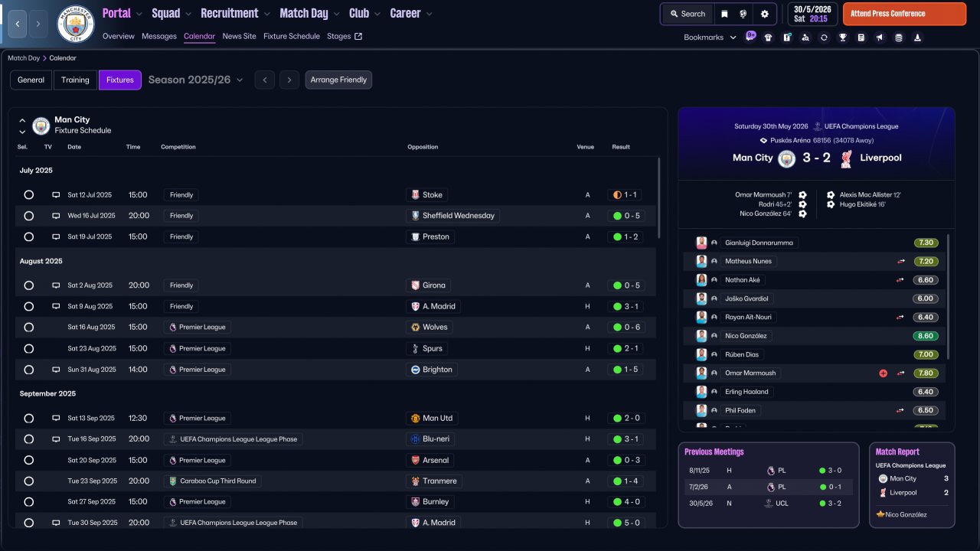The width and height of the screenshot is (980, 551).
Task: Click the Manchester City club badge
Action: point(76,24)
